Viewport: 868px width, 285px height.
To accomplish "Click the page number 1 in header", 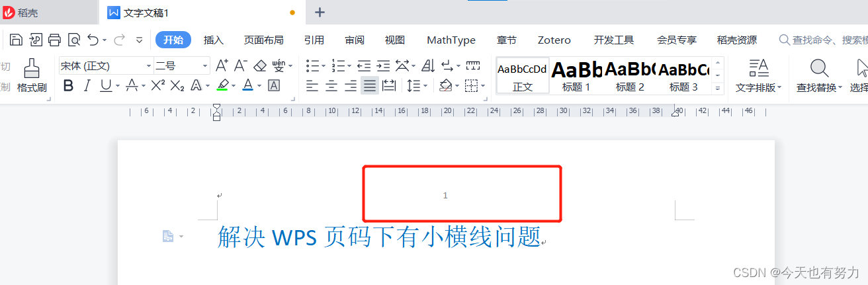I will click(x=445, y=195).
